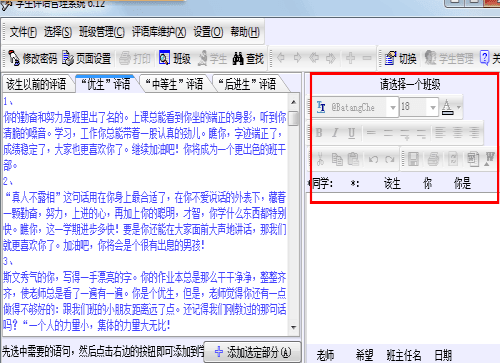
Task: Click the floppy-disk Save icon
Action: (413, 159)
